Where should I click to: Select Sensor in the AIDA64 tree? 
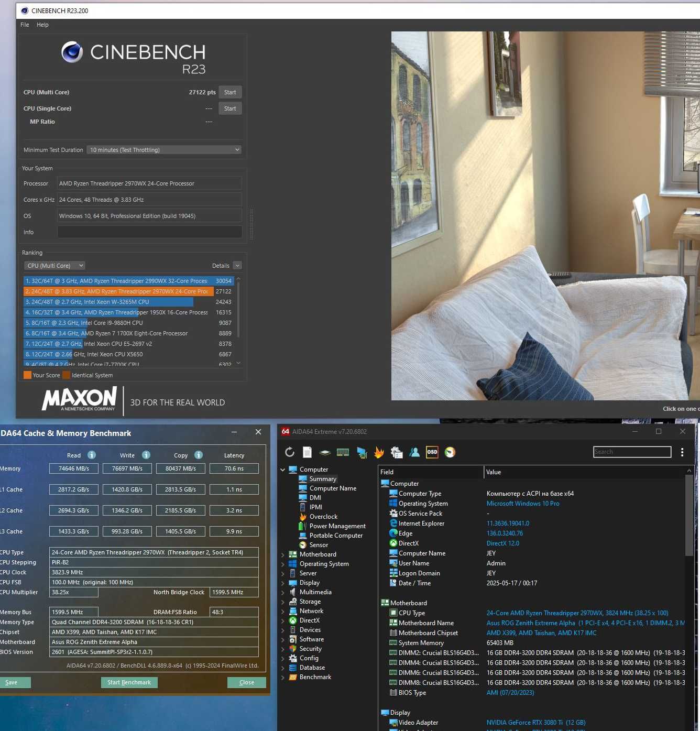coord(319,545)
